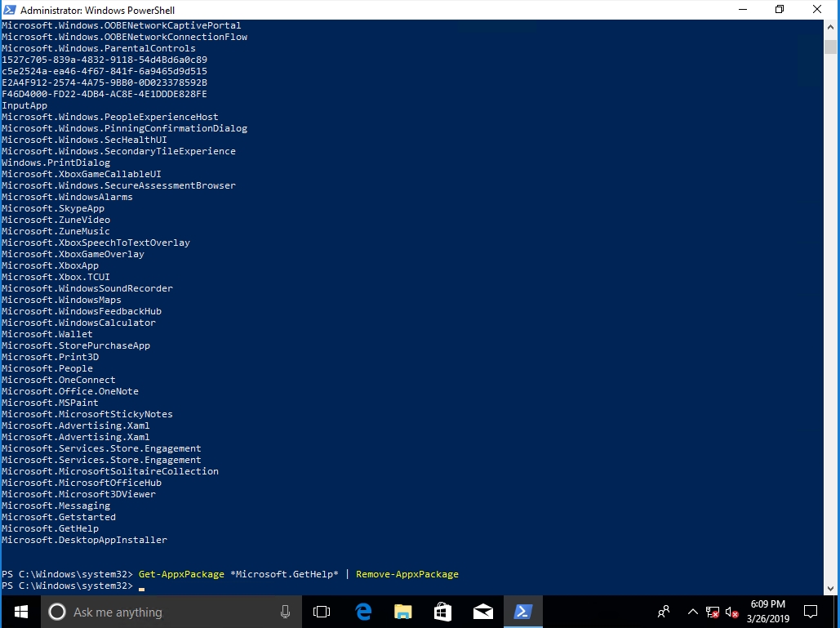Viewport: 840px width, 628px height.
Task: Open Task View from the taskbar
Action: point(322,612)
